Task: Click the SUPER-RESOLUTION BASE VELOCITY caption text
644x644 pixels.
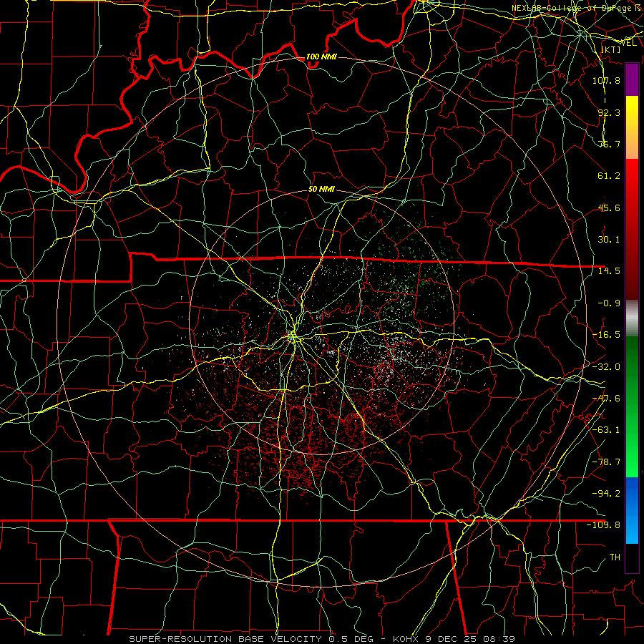Action: click(x=225, y=639)
